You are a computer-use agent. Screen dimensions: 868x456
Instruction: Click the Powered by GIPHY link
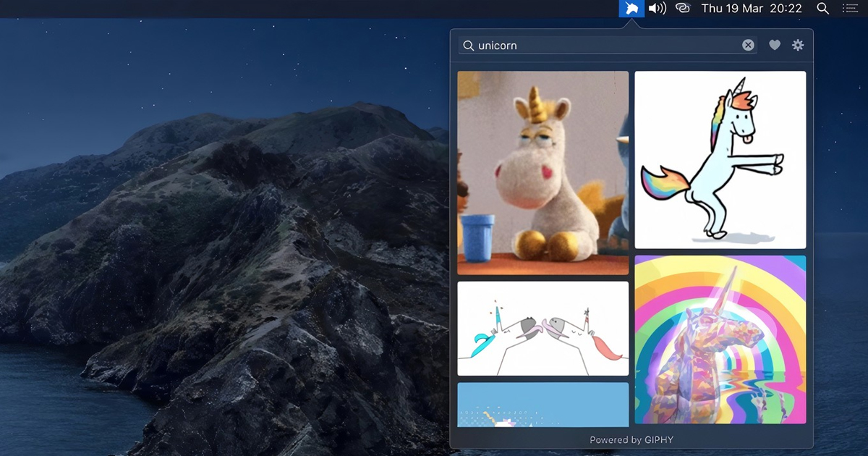coord(631,439)
